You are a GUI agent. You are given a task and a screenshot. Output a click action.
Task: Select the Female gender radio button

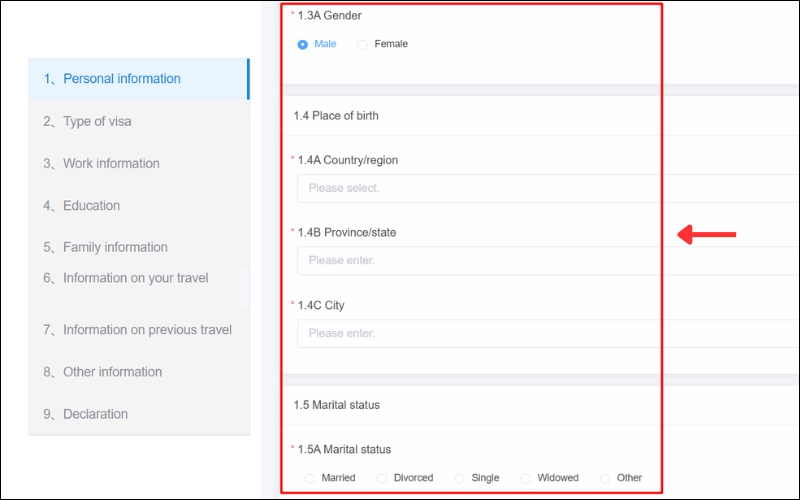tap(363, 44)
